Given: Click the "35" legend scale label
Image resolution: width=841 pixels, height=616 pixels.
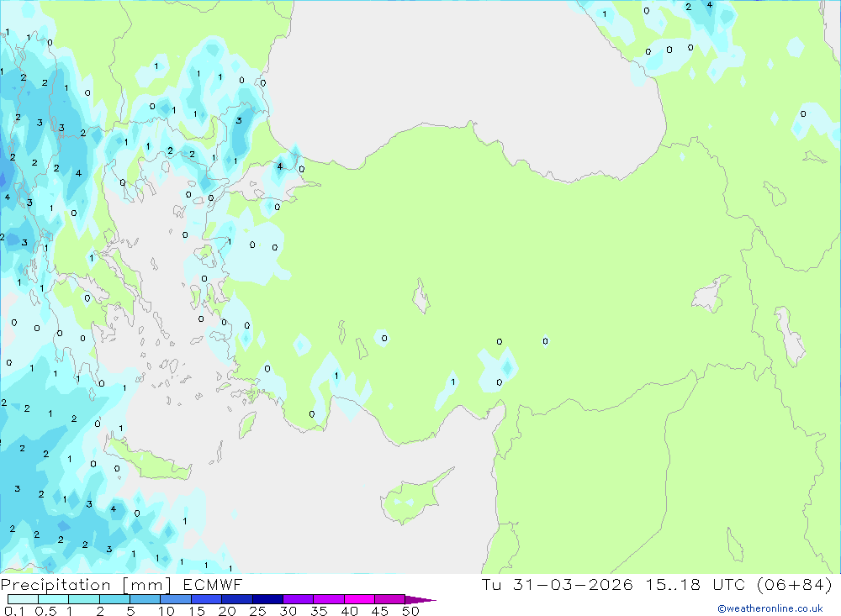Looking at the screenshot, I should click(319, 611).
